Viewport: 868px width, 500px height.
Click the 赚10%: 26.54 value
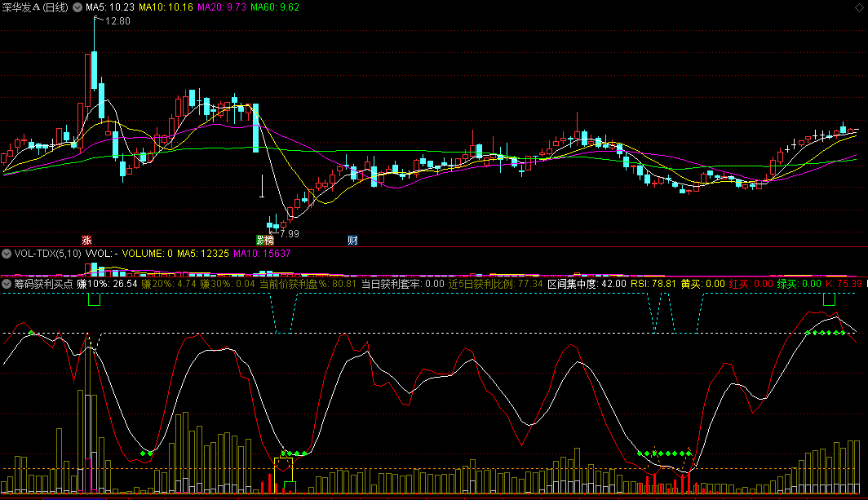point(107,284)
